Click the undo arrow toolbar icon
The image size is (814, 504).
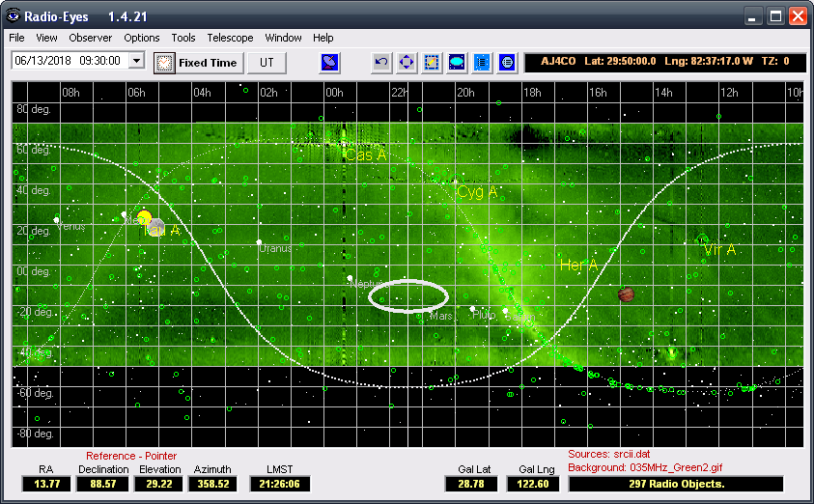click(x=381, y=63)
